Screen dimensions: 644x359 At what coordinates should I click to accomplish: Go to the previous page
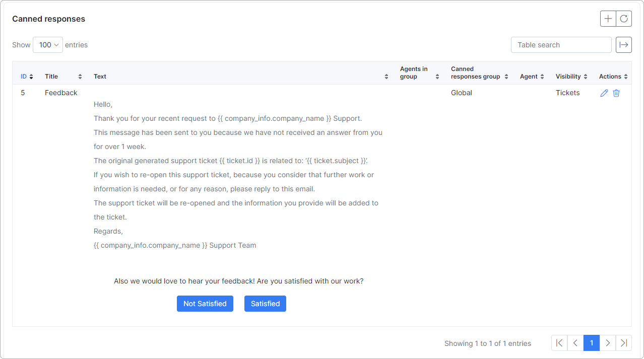[575, 343]
